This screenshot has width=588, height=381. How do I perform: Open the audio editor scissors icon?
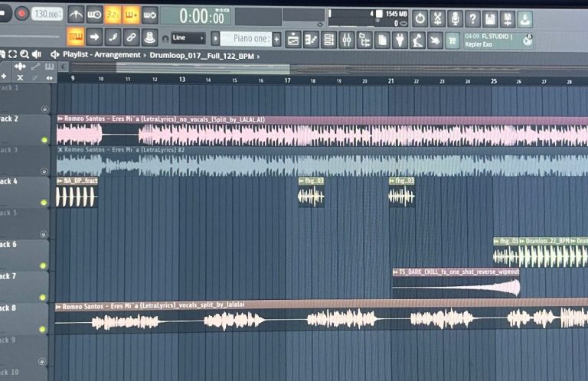[x=438, y=18]
